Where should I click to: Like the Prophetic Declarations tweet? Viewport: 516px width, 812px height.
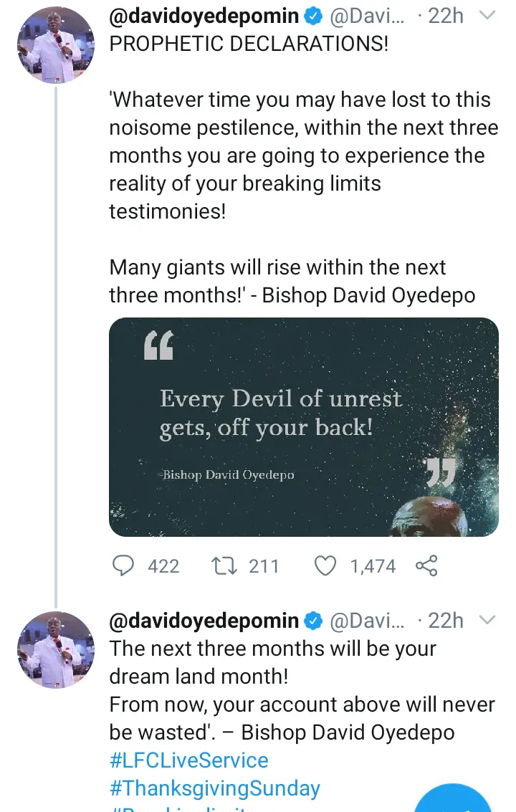click(326, 566)
